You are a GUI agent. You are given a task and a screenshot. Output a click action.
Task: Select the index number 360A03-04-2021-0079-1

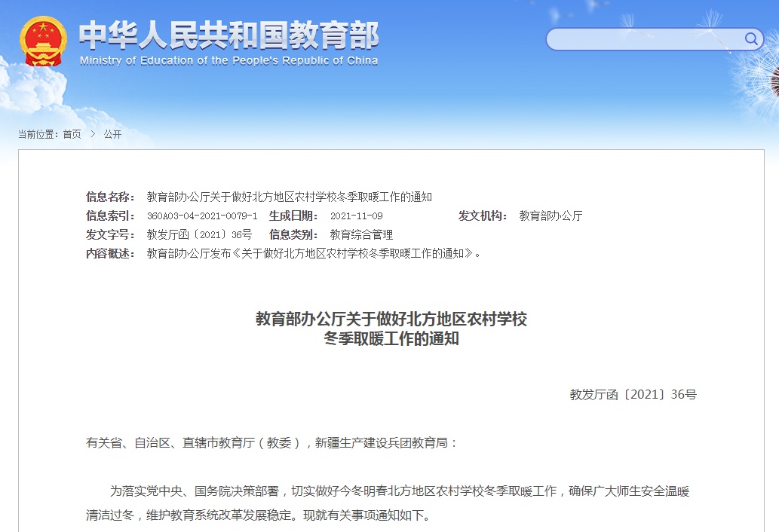[202, 216]
